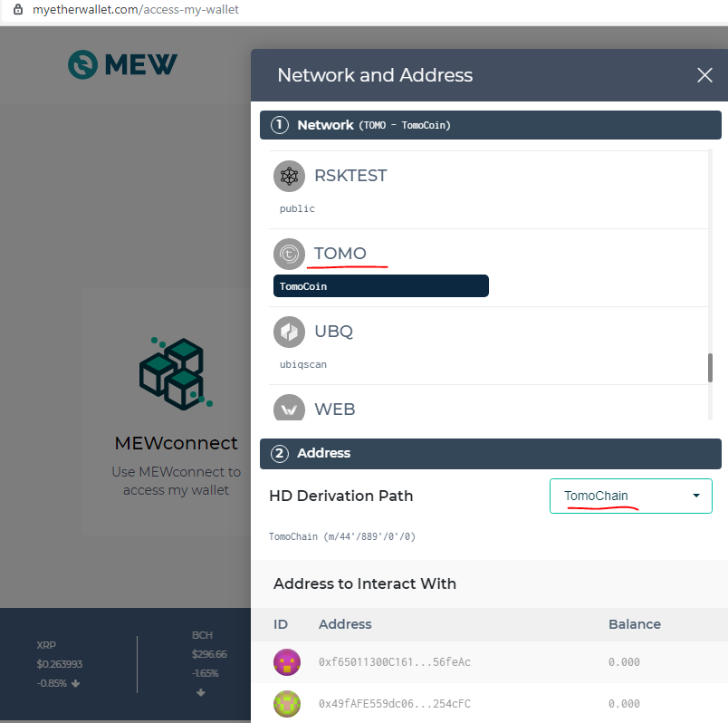Screen dimensions: 728x723
Task: Click the derivation path text m/44'/889'/0'/0
Action: coord(369,536)
